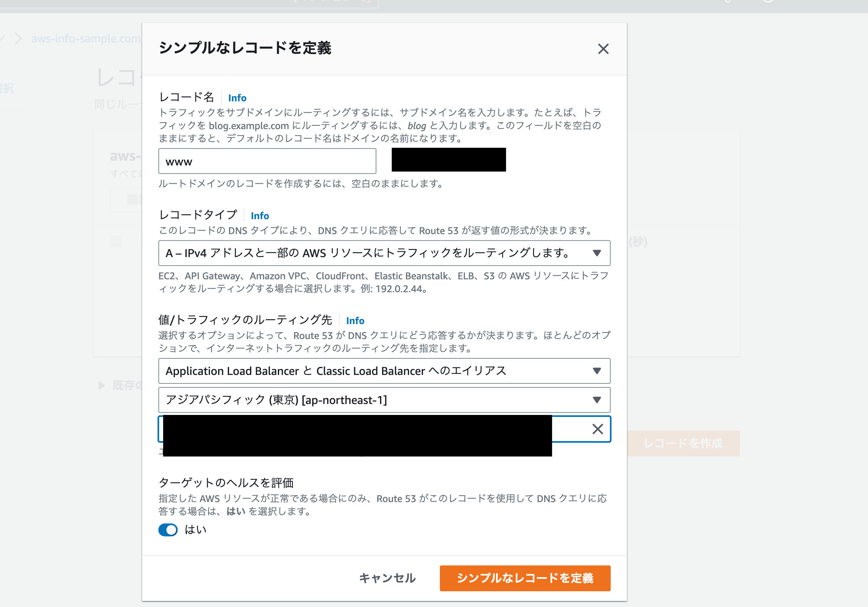
Task: Click the dropdown arrow on レコードタイプ
Action: tap(597, 253)
